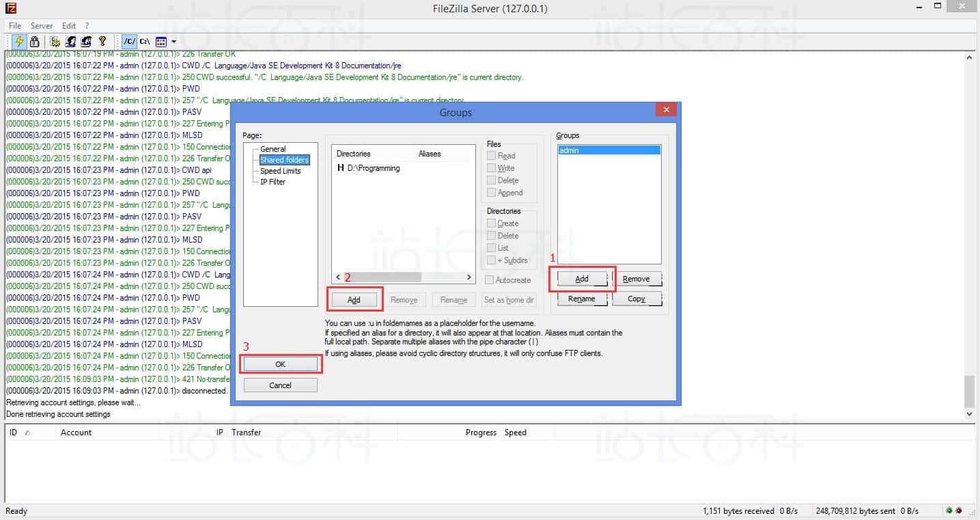Image resolution: width=980 pixels, height=520 pixels.
Task: Click the Set as home dir button
Action: pyautogui.click(x=509, y=300)
